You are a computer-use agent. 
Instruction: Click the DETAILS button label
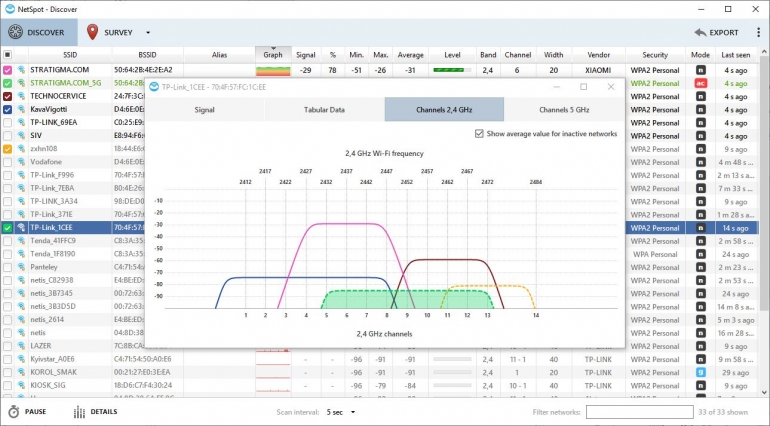(104, 412)
